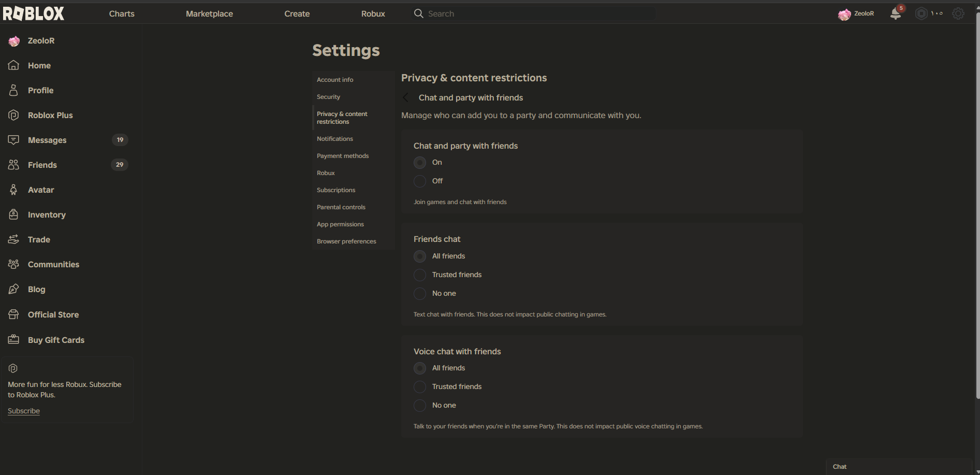
Task: Click the Friends count badge 29
Action: [120, 165]
